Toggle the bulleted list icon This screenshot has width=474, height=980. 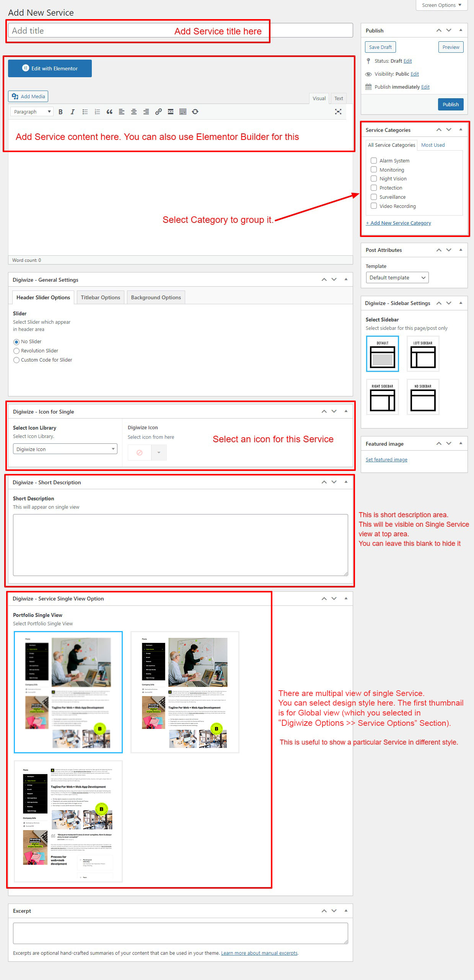85,112
